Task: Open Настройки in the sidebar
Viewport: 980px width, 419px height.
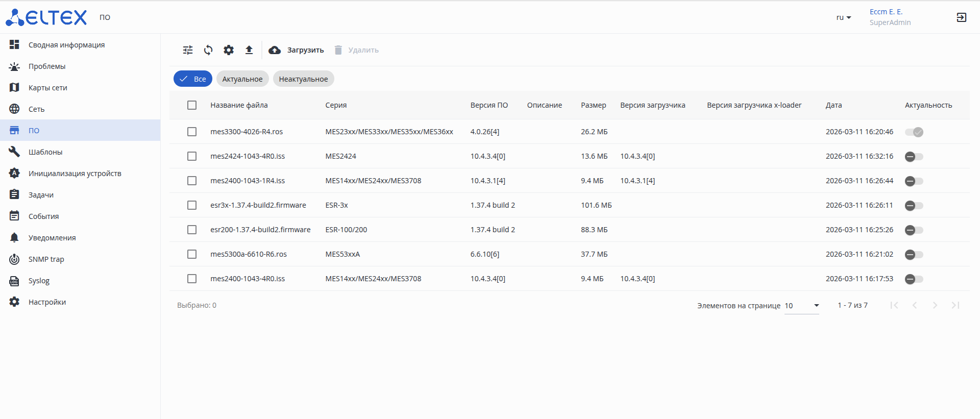Action: pos(47,302)
